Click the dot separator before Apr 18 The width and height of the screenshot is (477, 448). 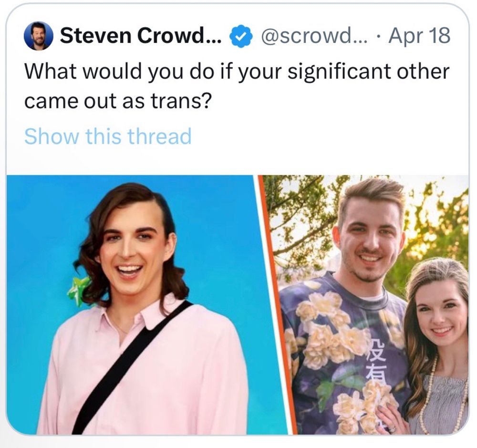tap(378, 37)
